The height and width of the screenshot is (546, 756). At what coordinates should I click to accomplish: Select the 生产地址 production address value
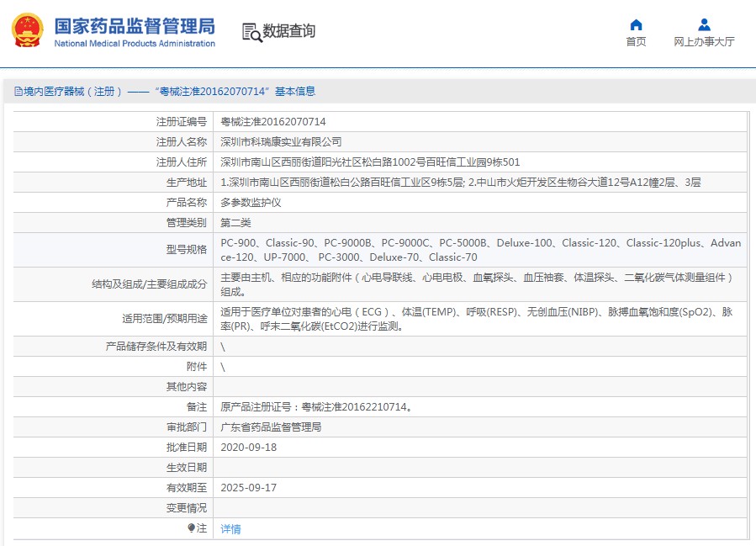pyautogui.click(x=461, y=183)
